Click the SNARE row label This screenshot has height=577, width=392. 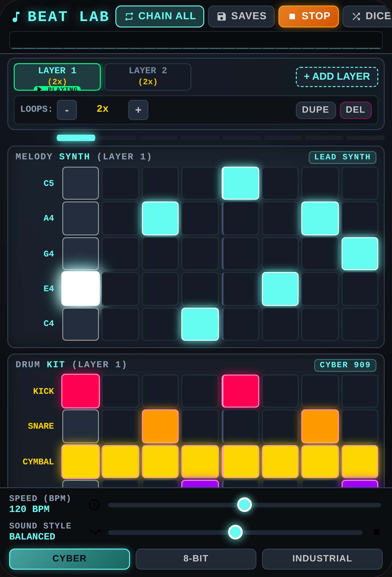coord(41,426)
